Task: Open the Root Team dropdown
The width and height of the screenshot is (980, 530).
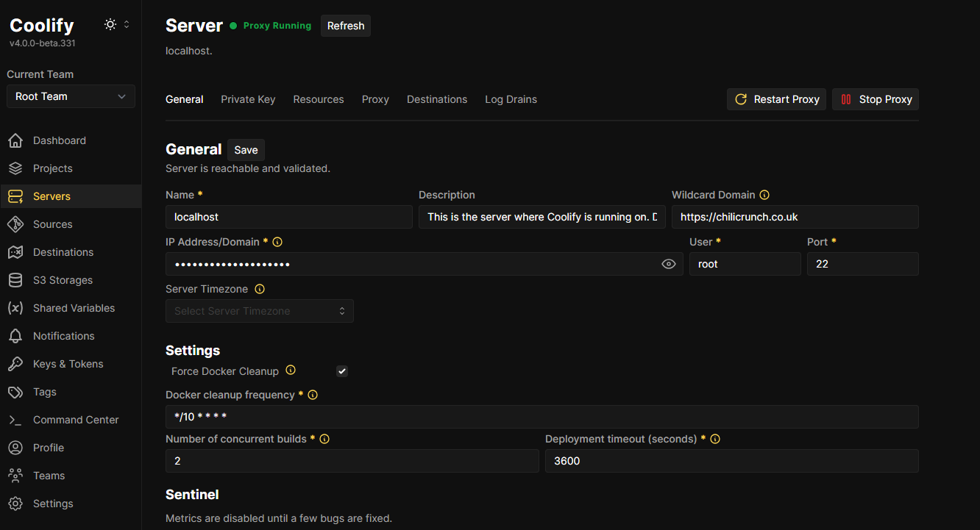Action: (71, 96)
